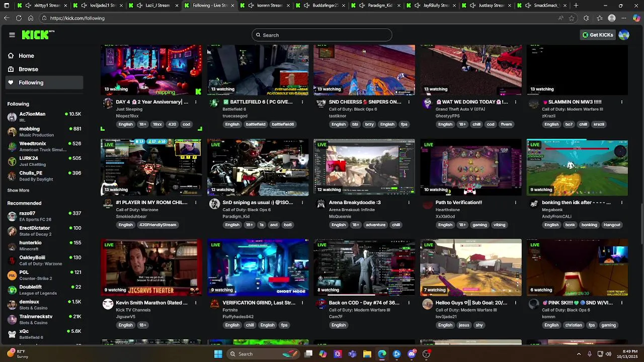Open browser extensions icon
This screenshot has width=644, height=362.
pos(586,18)
